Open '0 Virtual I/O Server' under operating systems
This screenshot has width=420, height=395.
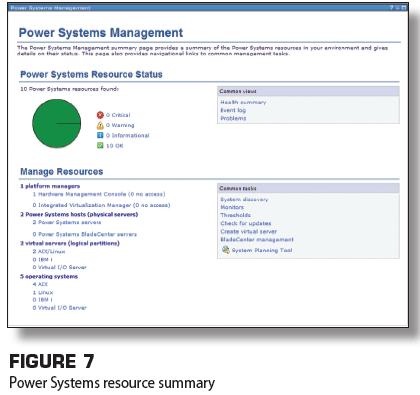59,308
